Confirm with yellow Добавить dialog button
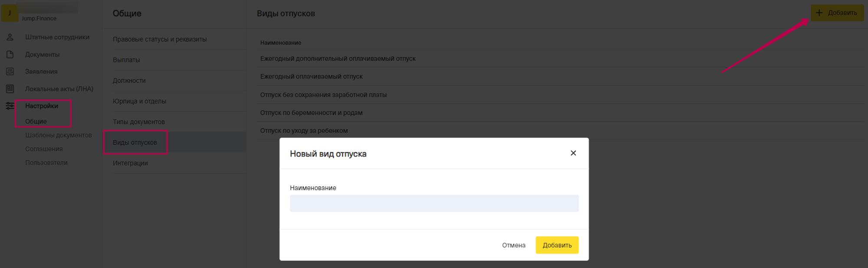The image size is (868, 268). (x=557, y=245)
